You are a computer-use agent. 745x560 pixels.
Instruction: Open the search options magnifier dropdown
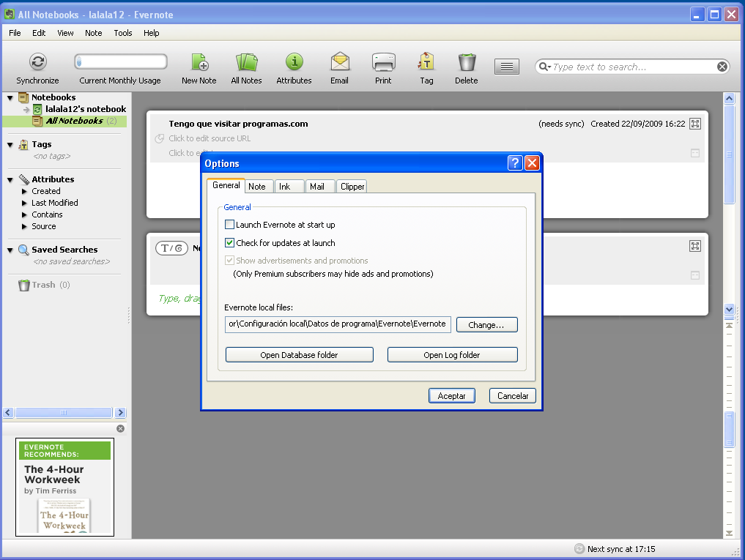544,67
